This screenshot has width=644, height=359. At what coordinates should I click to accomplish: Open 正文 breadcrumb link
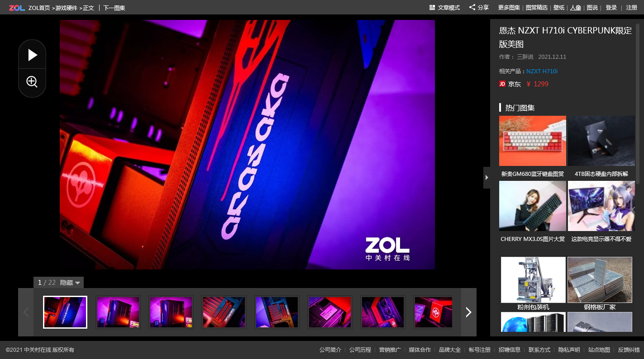[x=89, y=8]
